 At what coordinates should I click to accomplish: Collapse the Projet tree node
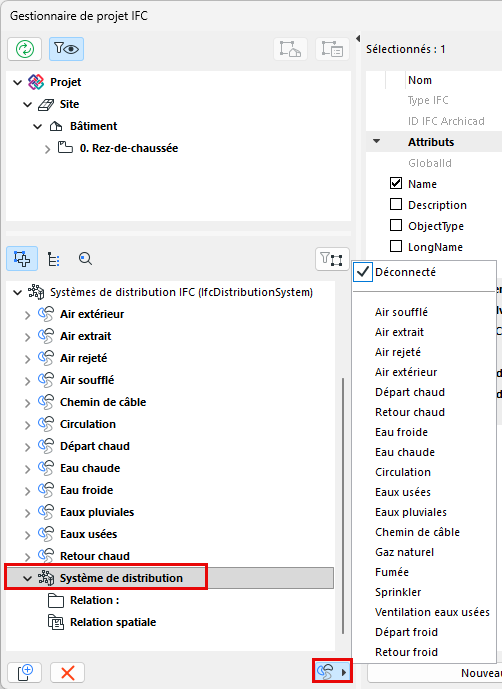[x=18, y=82]
